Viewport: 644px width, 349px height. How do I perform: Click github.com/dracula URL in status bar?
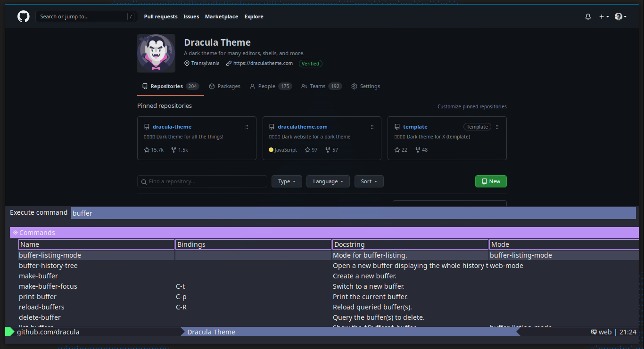click(48, 332)
